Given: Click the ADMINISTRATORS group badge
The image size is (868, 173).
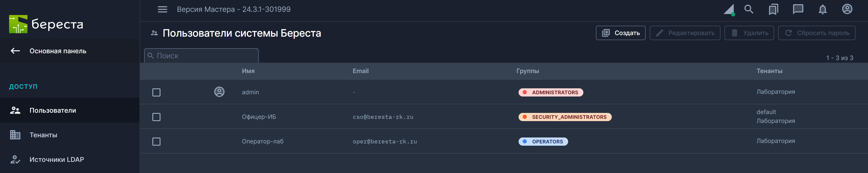Looking at the screenshot, I should [551, 92].
